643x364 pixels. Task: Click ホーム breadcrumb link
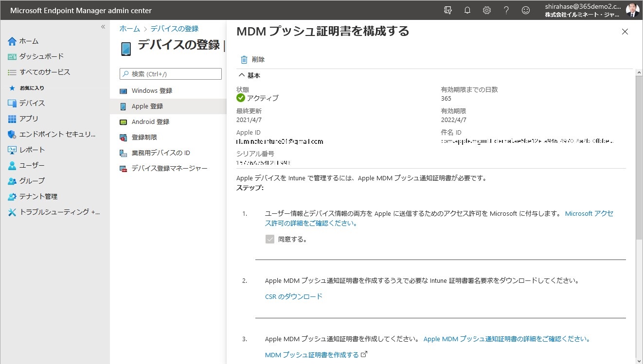click(130, 29)
